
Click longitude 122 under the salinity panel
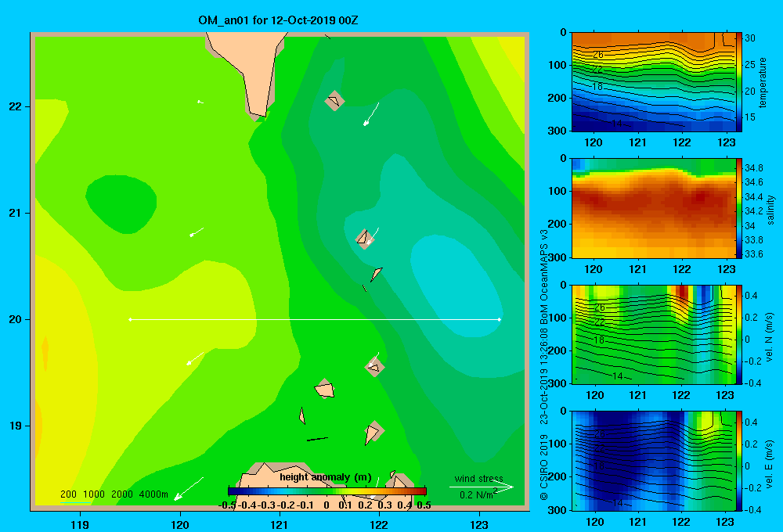[x=682, y=269]
